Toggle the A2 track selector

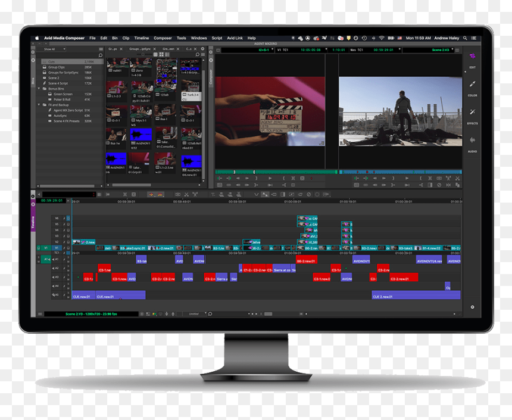[x=56, y=268]
